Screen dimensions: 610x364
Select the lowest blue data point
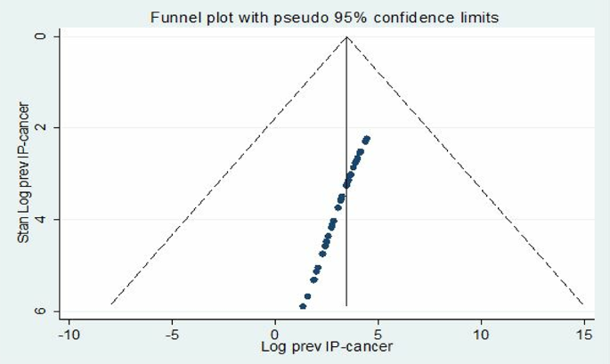(303, 306)
